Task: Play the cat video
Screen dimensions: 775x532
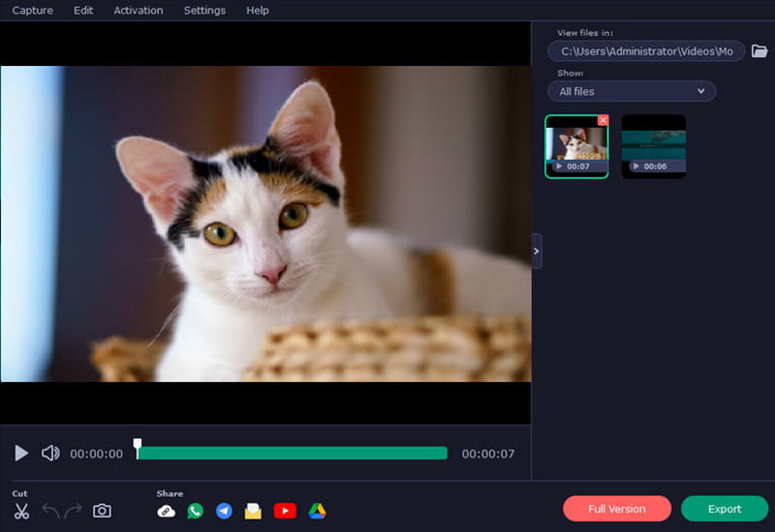Action: pos(21,453)
